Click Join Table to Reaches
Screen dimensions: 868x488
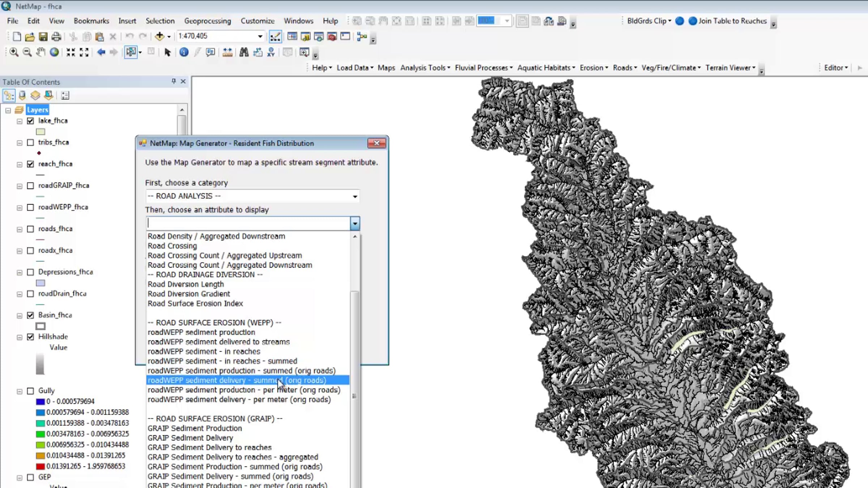pyautogui.click(x=728, y=21)
